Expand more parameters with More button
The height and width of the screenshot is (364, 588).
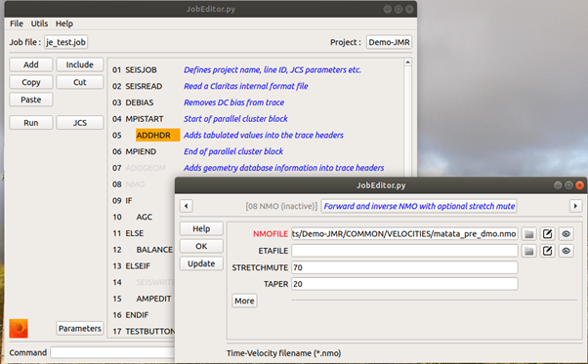coord(244,301)
